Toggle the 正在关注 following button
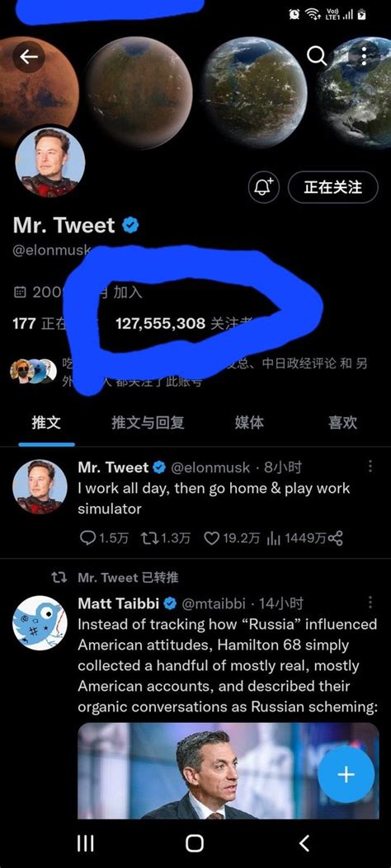Screen dimensions: 391x868 (x=333, y=187)
